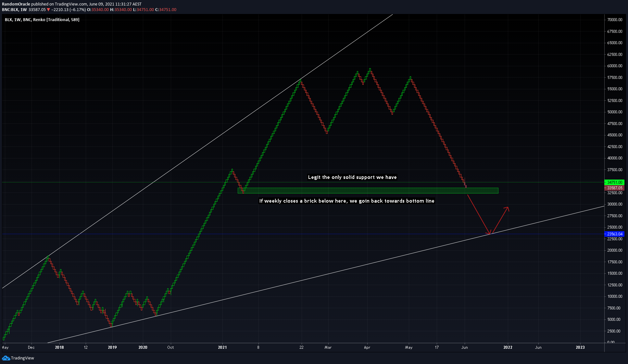Click the 57500.00 price axis label
628x364 pixels.
point(615,78)
